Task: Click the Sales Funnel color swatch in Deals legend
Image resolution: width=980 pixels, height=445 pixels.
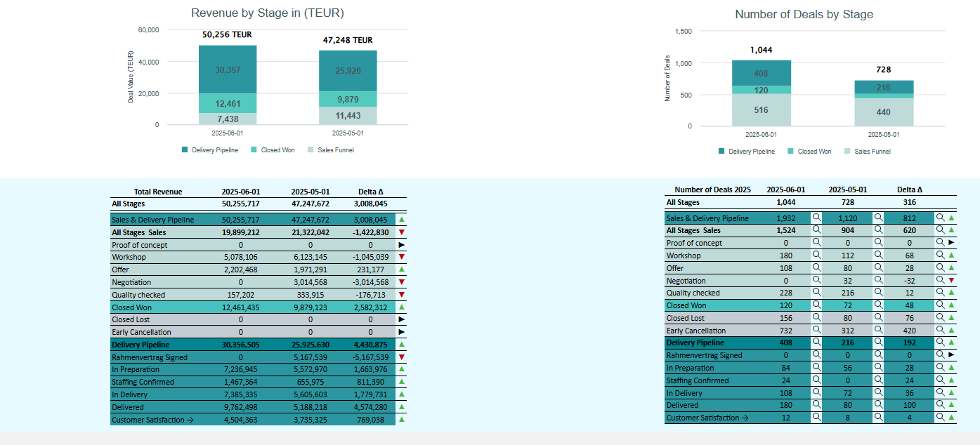Action: 847,151
